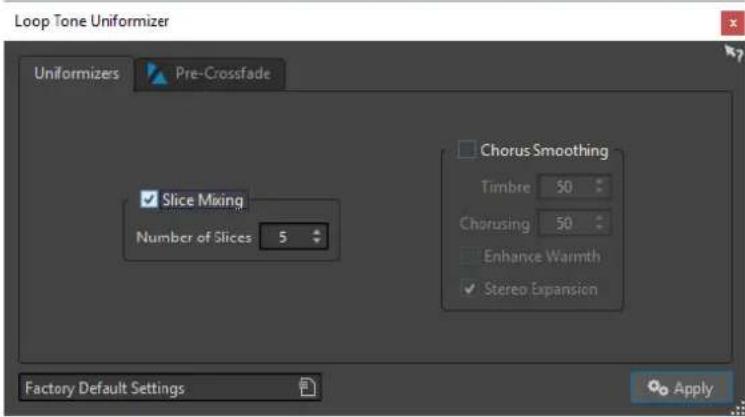
Task: Decrease Number of Slices with down arrow
Action: [x=317, y=241]
